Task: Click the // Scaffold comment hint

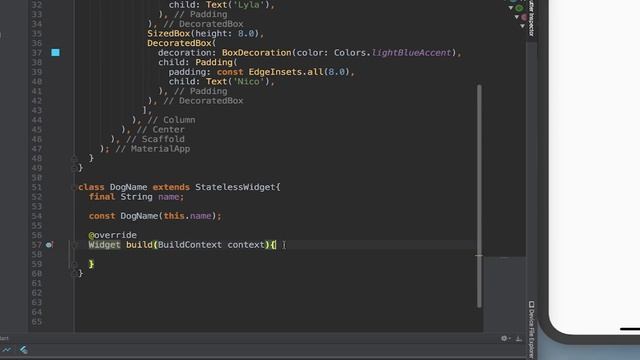Action: [x=156, y=139]
